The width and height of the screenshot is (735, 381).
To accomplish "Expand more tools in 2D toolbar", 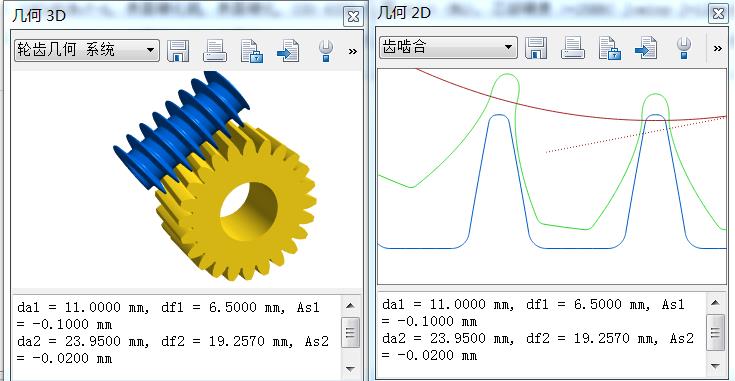I will (x=718, y=48).
